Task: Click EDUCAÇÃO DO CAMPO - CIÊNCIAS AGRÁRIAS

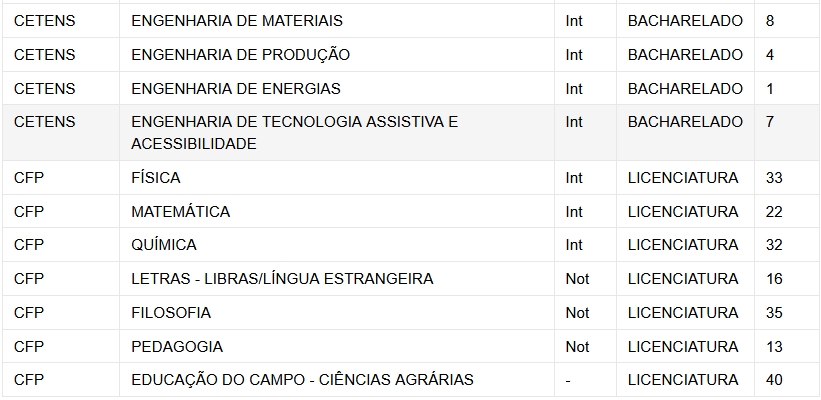Action: (302, 380)
